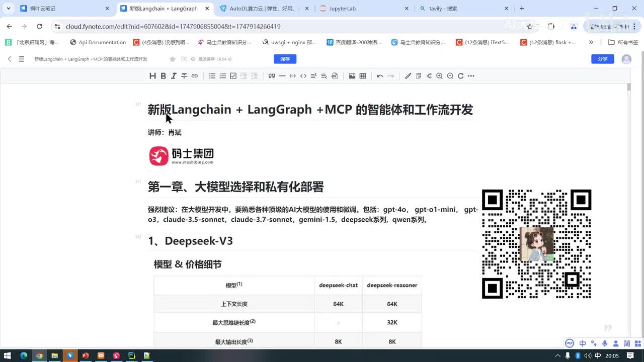Insert a numbered list

point(223,76)
